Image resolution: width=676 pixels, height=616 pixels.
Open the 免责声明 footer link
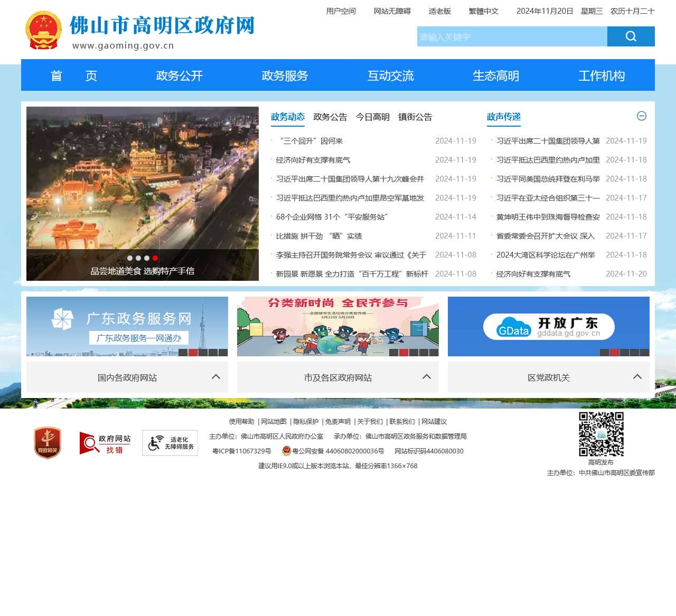338,422
